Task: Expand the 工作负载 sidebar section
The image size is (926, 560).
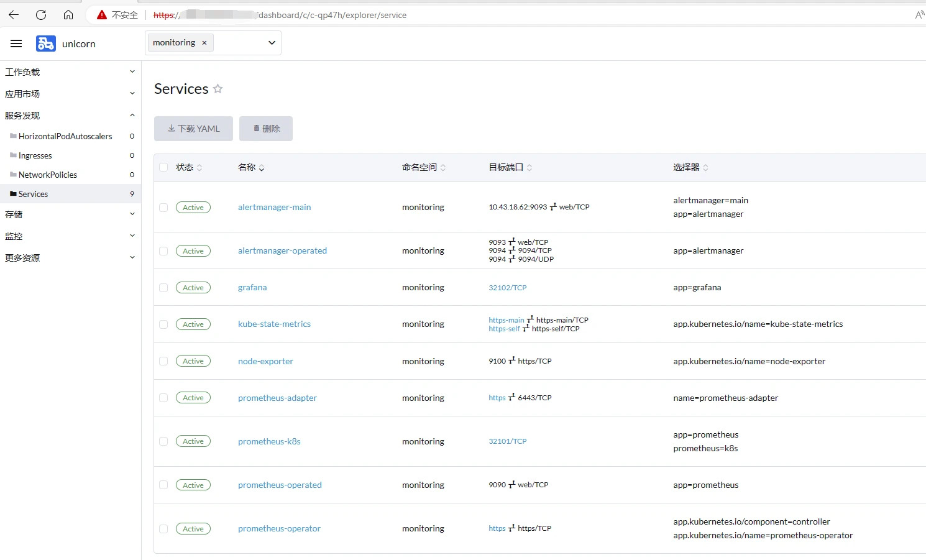Action: coord(70,72)
